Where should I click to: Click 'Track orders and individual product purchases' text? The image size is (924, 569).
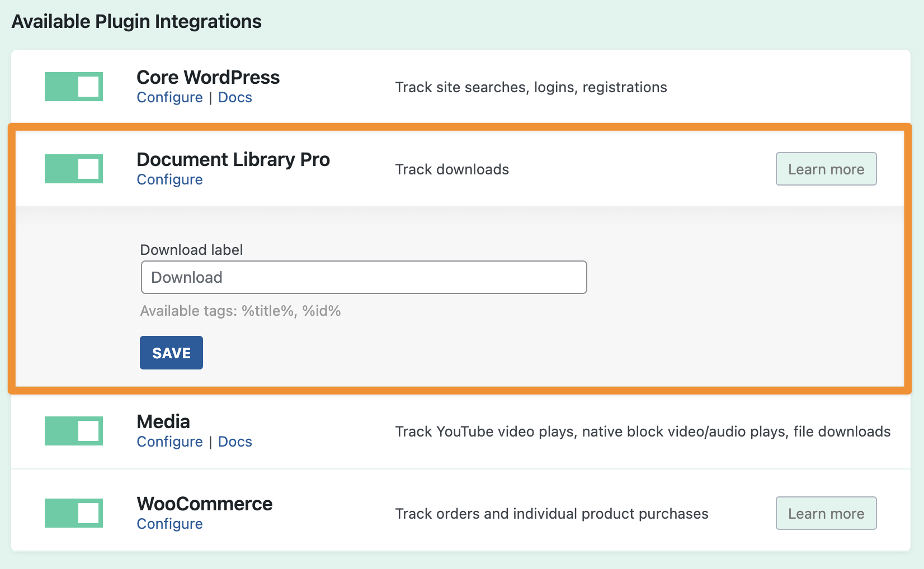551,514
